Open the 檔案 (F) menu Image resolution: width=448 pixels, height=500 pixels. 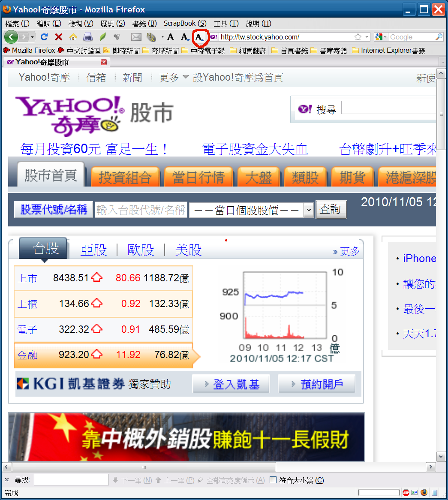click(17, 24)
